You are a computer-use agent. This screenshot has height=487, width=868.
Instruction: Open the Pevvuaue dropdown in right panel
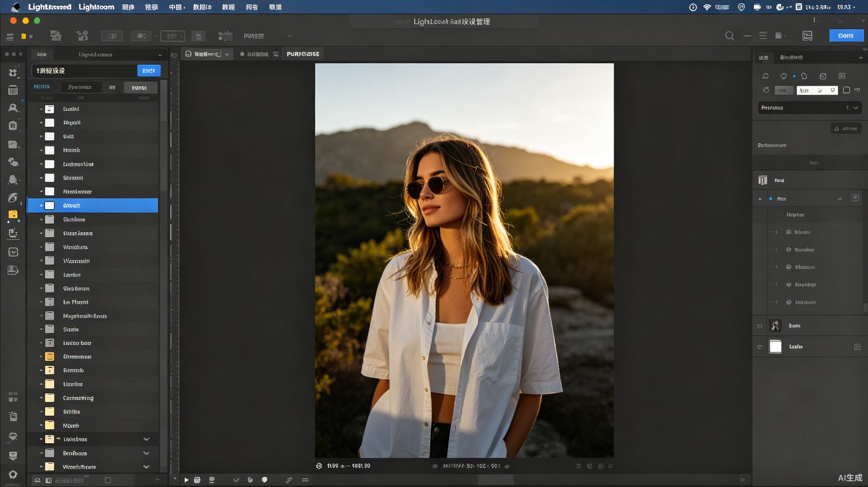(810, 108)
